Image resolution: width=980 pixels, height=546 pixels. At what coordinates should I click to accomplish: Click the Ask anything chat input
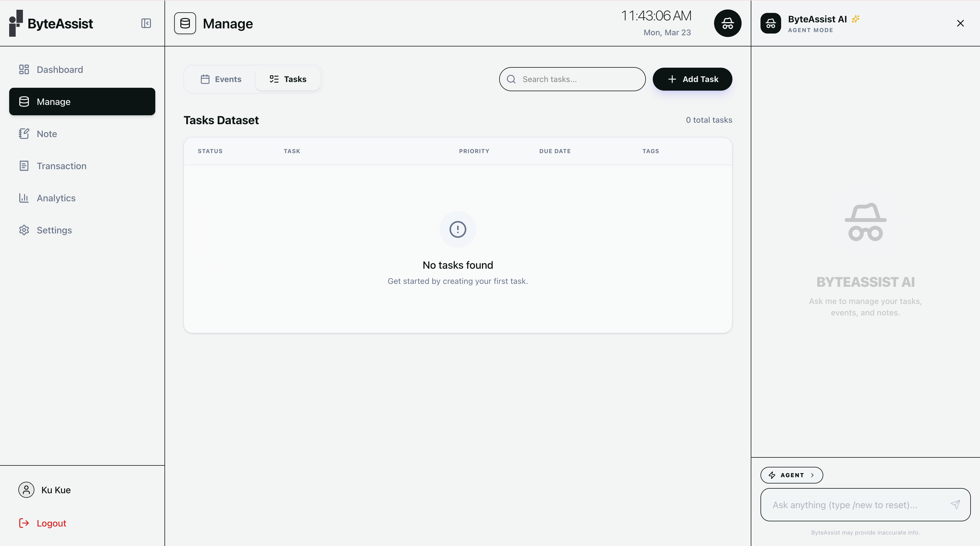[865, 505]
